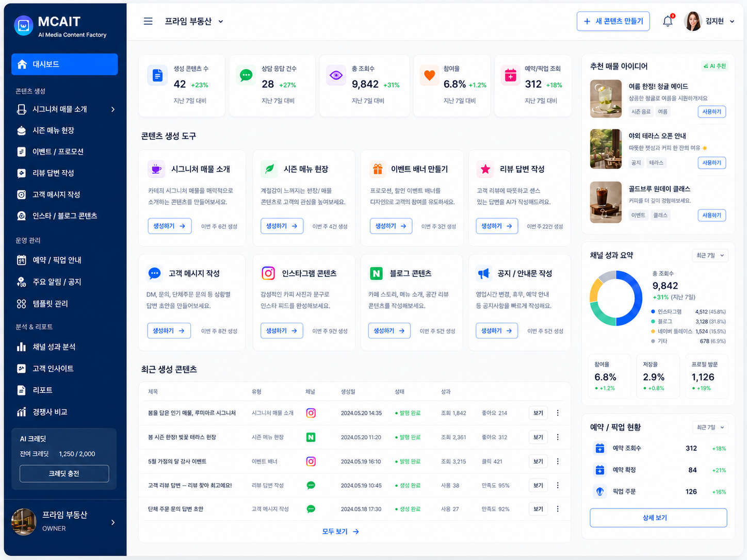Click the 생성 콘텐츠 수 document icon

tap(157, 76)
